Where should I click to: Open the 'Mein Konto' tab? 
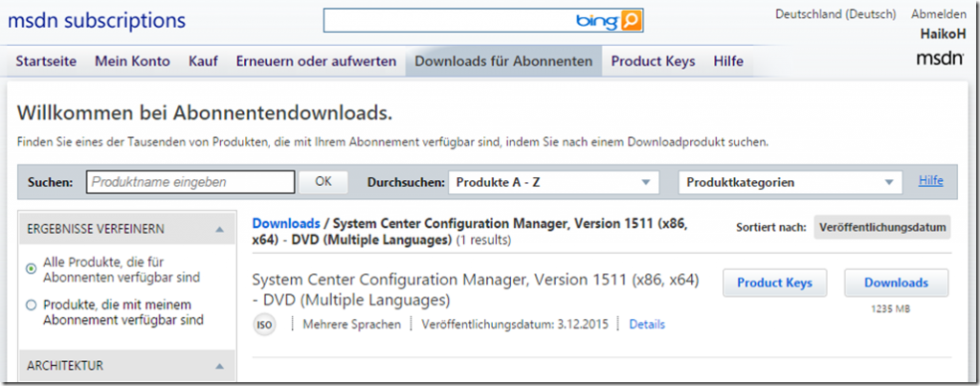coord(132,61)
